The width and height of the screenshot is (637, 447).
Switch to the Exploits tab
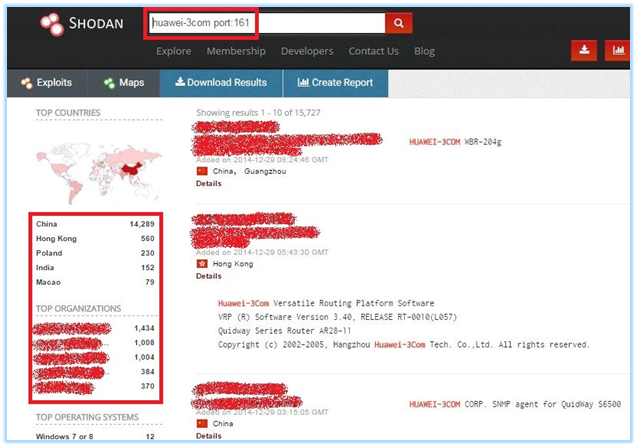[x=47, y=83]
